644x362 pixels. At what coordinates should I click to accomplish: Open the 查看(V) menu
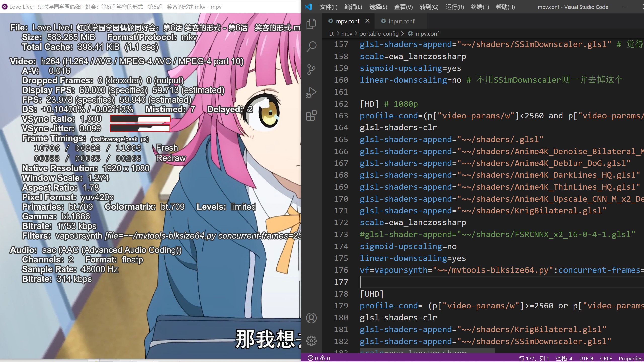point(403,7)
